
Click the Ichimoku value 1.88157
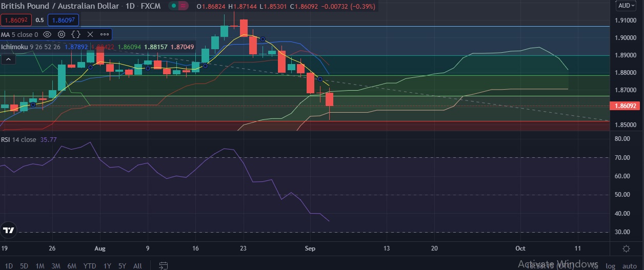tap(156, 47)
